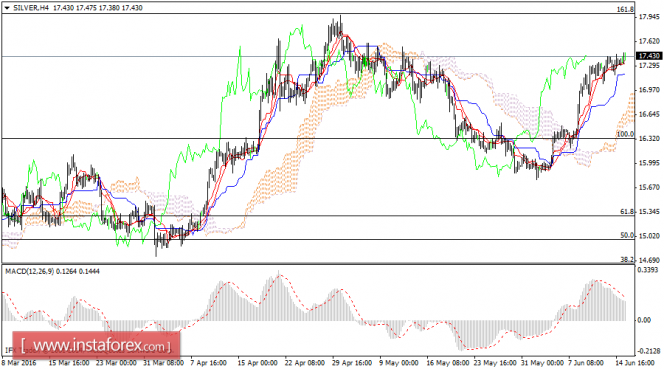Select the current price tag 17.430

[x=649, y=56]
